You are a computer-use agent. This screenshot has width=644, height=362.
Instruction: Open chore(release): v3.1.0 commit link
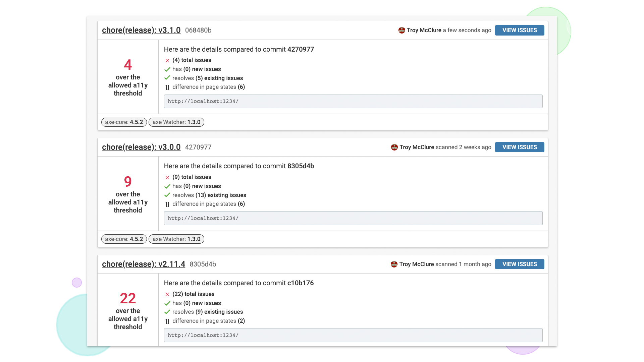point(141,30)
